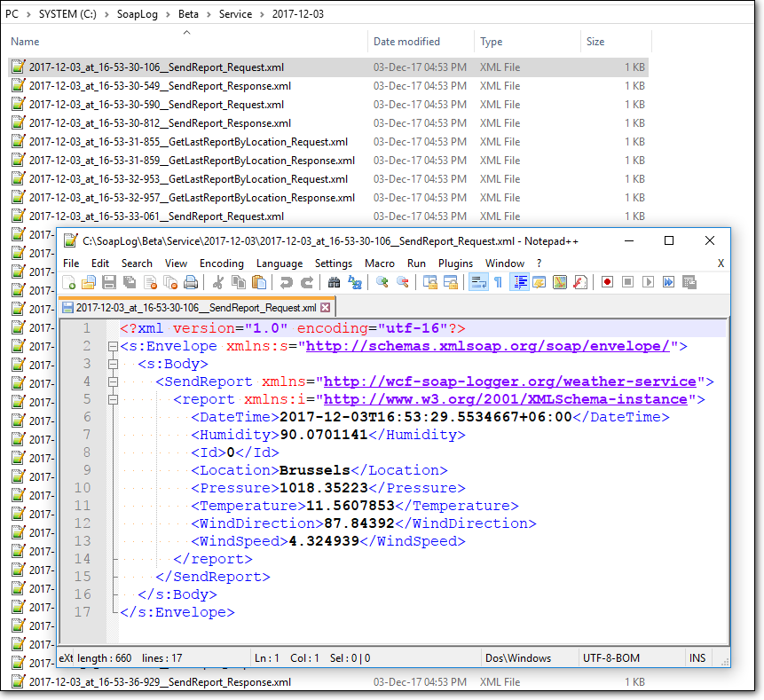Open Find with the binoculars icon
This screenshot has height=700, width=764.
coord(334,283)
